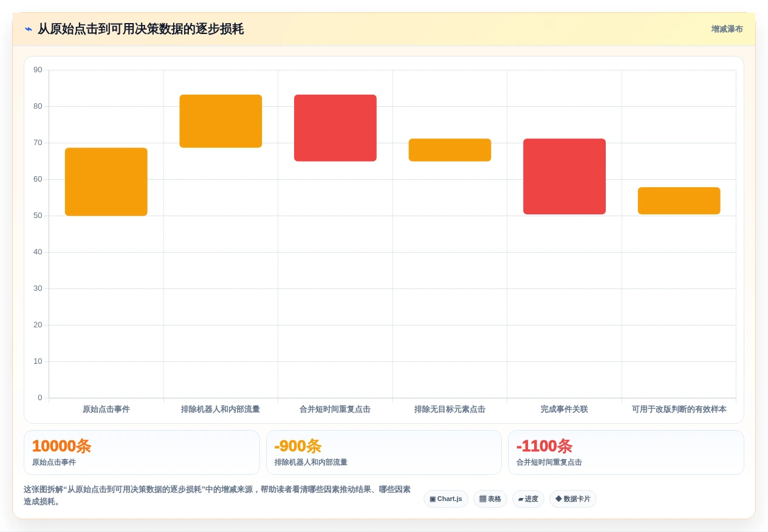
Task: Click the 表格 tag chip
Action: (x=490, y=499)
